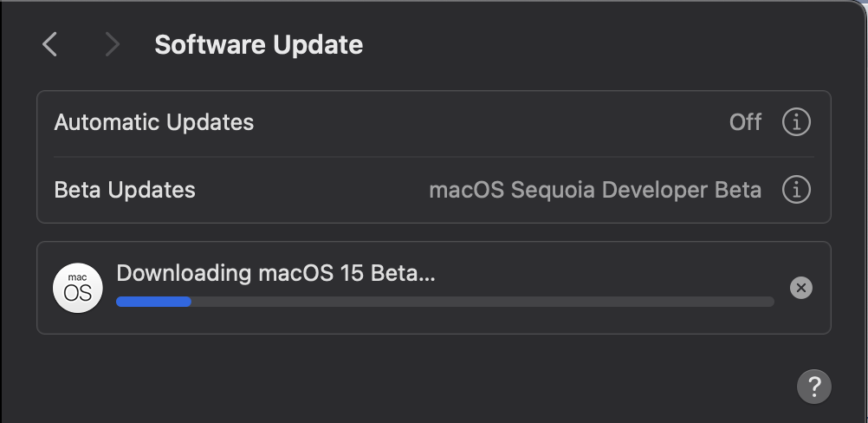Viewport: 868px width, 423px height.
Task: Click the Automatic Updates label
Action: point(153,122)
